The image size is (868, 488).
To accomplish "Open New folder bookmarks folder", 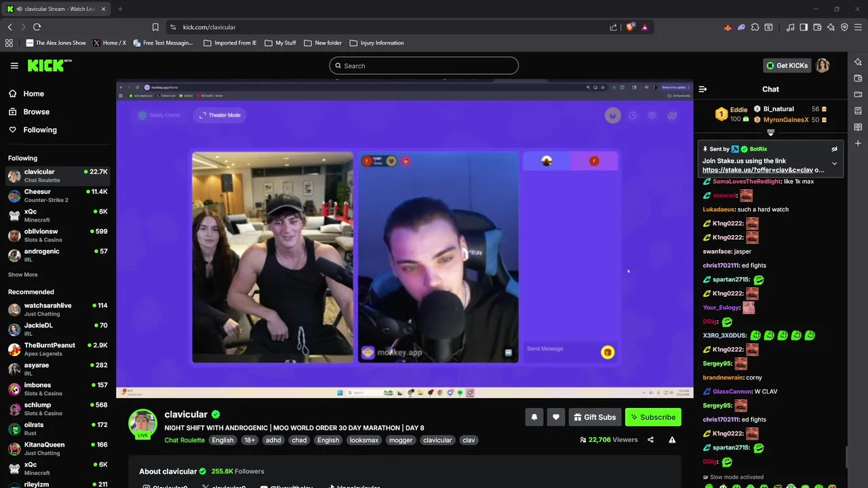I will point(323,43).
